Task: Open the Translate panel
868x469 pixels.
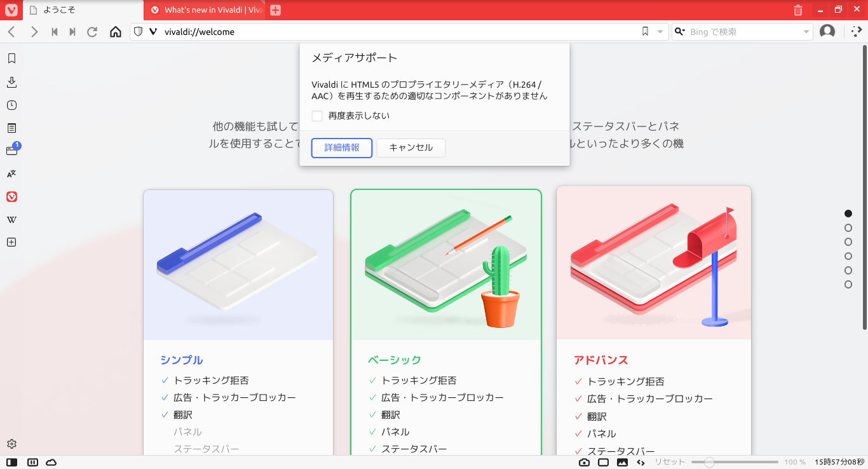Action: pyautogui.click(x=11, y=173)
